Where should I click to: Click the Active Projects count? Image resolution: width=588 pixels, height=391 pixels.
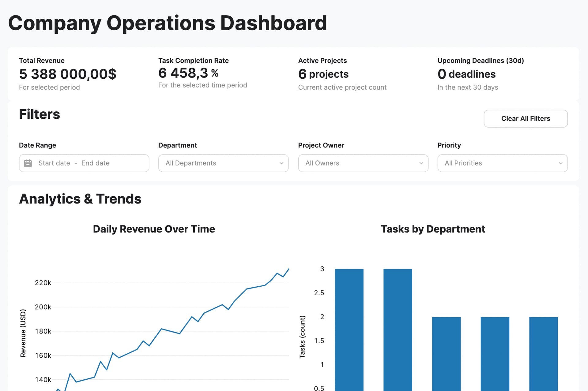click(x=323, y=74)
